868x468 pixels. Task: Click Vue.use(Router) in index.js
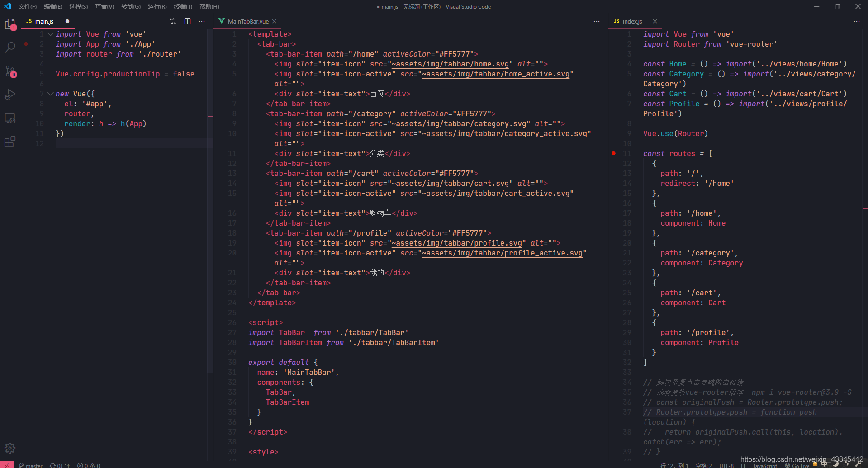click(x=675, y=133)
